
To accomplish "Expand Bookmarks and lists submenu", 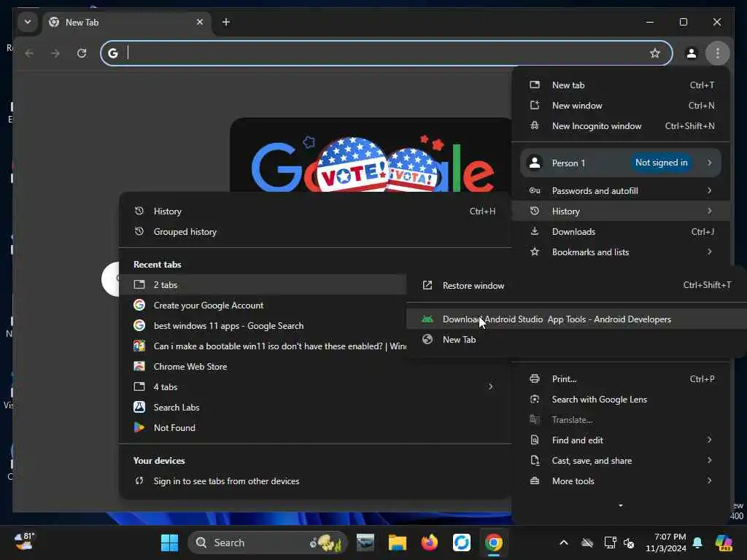I will [622, 252].
